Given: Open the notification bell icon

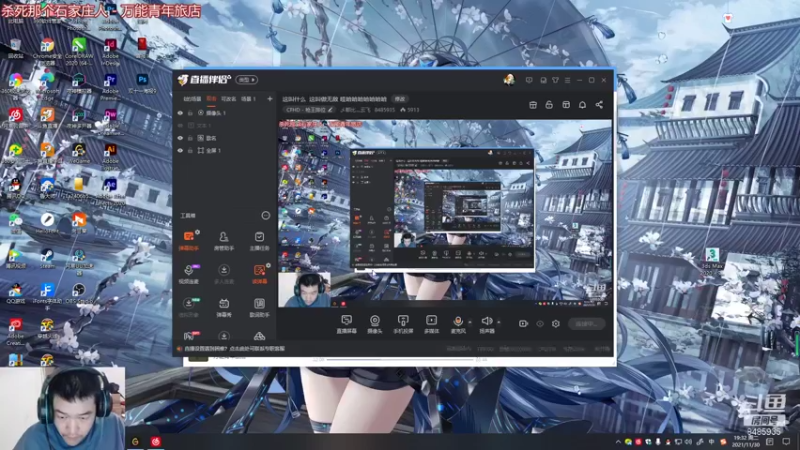Looking at the screenshot, I should (x=582, y=105).
